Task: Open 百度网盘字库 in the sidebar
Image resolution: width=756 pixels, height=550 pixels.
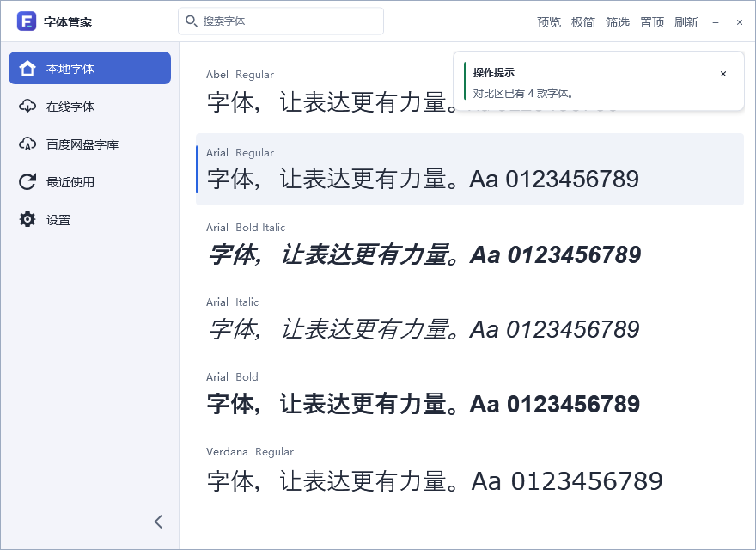Action: click(89, 144)
